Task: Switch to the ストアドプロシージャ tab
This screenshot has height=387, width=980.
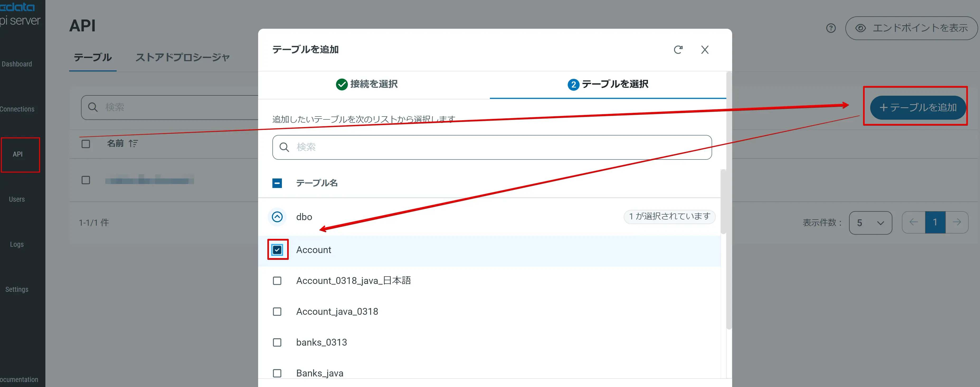Action: (183, 57)
